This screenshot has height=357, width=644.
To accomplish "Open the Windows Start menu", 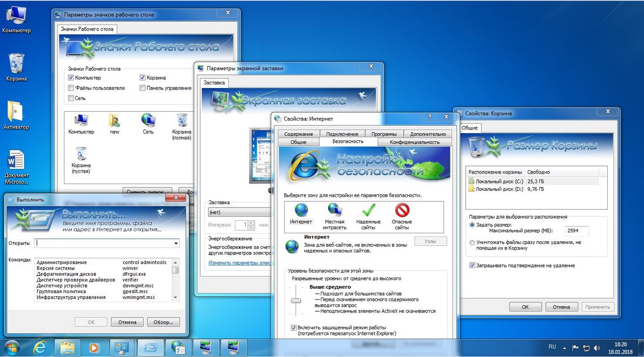I will 12,348.
